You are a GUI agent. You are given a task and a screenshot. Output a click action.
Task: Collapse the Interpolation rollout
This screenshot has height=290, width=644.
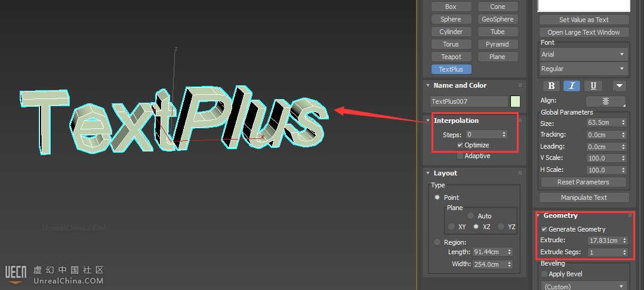click(x=428, y=121)
